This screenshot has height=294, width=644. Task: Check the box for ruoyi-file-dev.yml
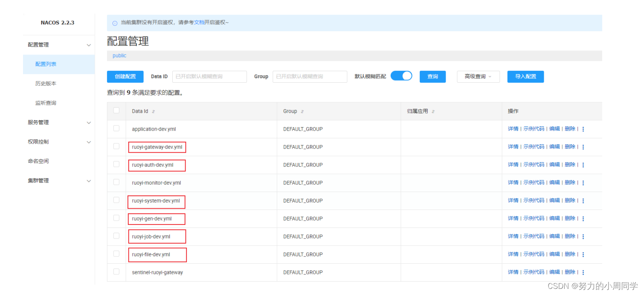(116, 254)
